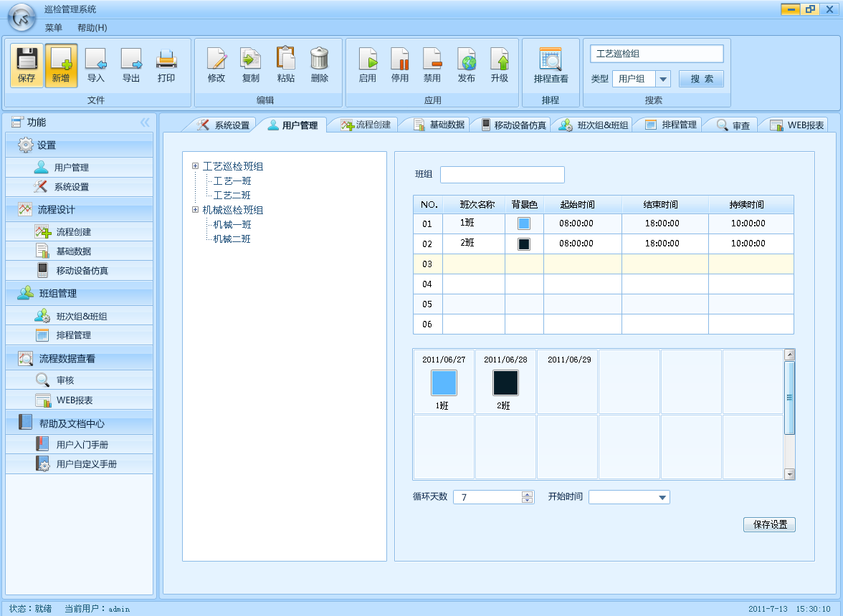Open the 帮助(H) menu
Image resolution: width=843 pixels, height=616 pixels.
92,28
